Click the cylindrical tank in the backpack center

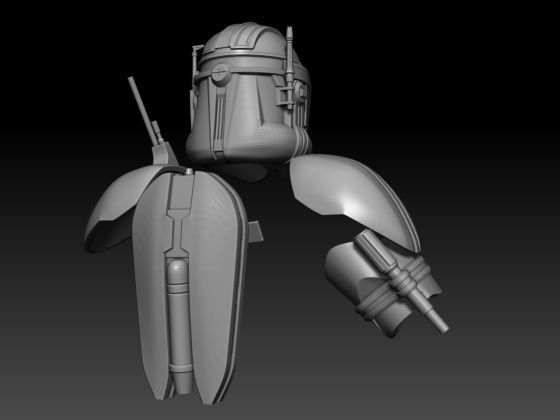coord(179,325)
